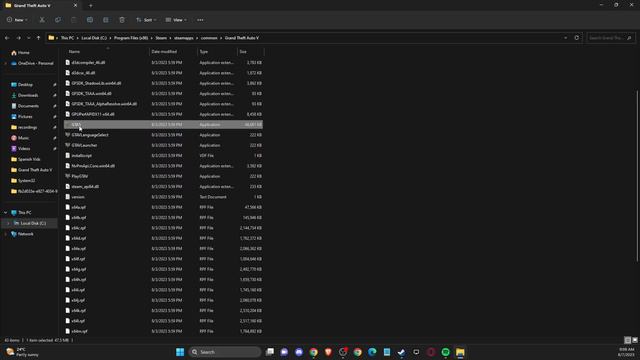The image size is (640, 360).
Task: Expand the Network tree node
Action: pyautogui.click(x=5, y=234)
